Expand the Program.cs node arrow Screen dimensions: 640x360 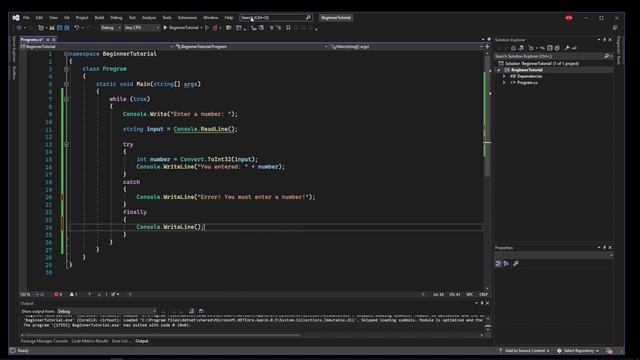pos(504,83)
